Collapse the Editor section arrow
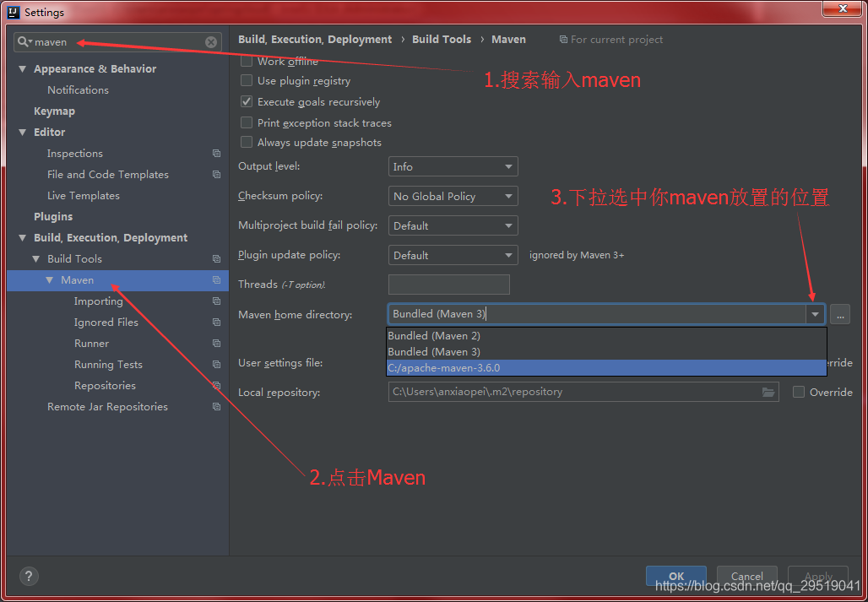The image size is (868, 602). 22,133
